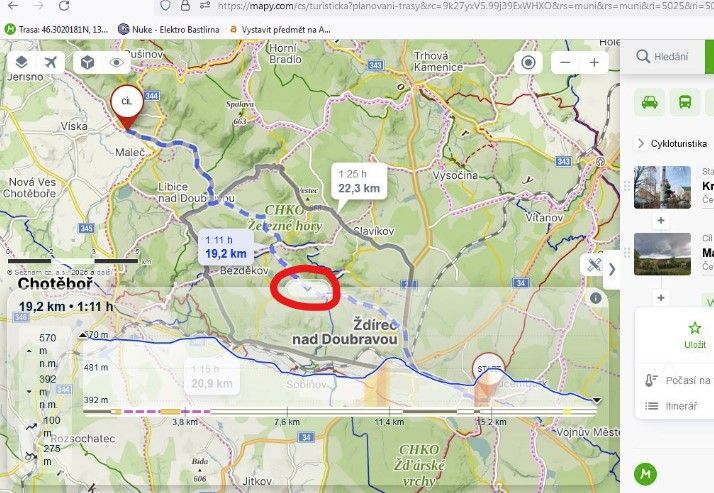The image size is (714, 493).
Task: Add waypoint below the destination
Action: [x=661, y=298]
